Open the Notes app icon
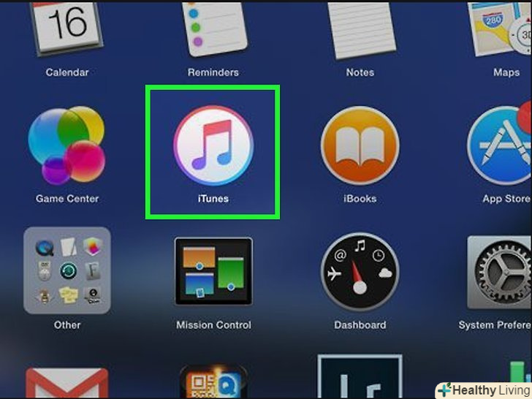 coord(362,30)
